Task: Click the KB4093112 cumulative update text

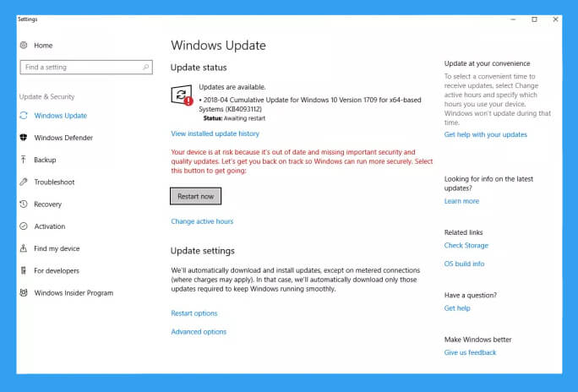Action: [x=309, y=104]
